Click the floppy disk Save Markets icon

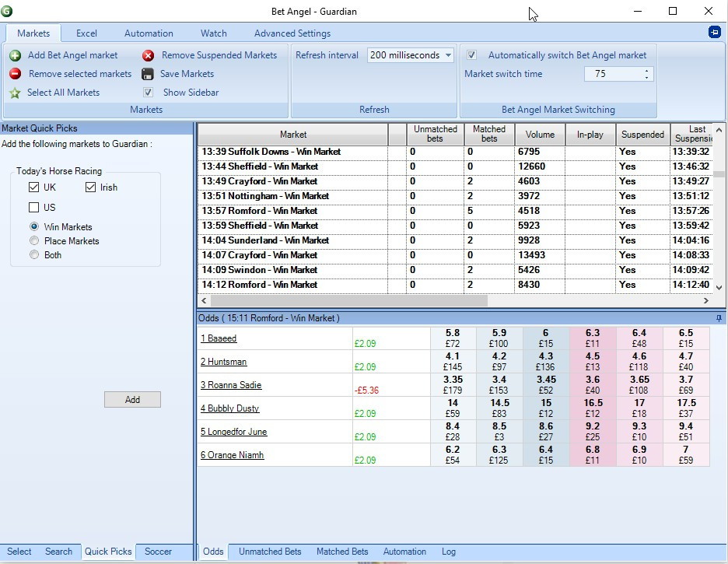click(x=148, y=74)
